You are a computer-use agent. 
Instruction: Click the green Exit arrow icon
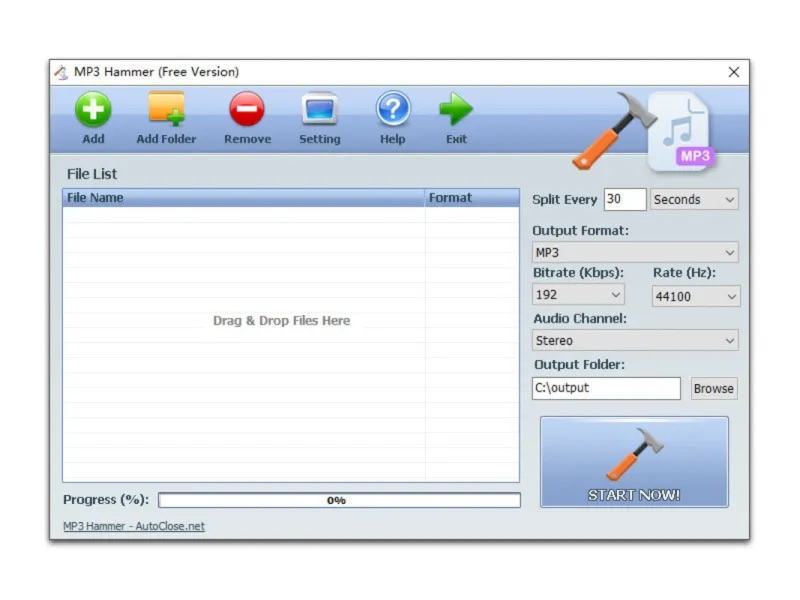[456, 109]
